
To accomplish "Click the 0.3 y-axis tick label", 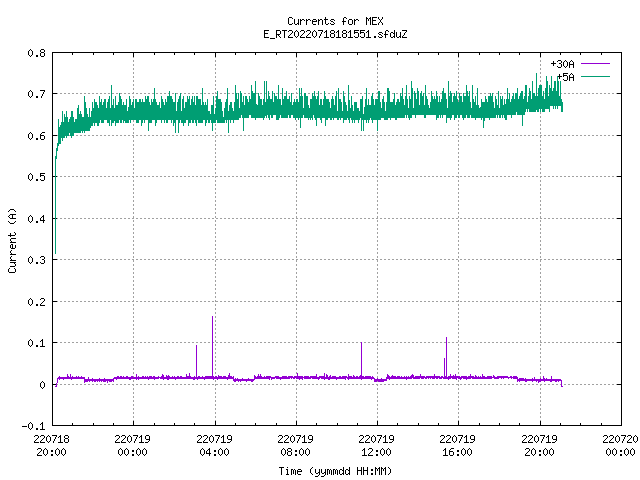I will [x=36, y=260].
